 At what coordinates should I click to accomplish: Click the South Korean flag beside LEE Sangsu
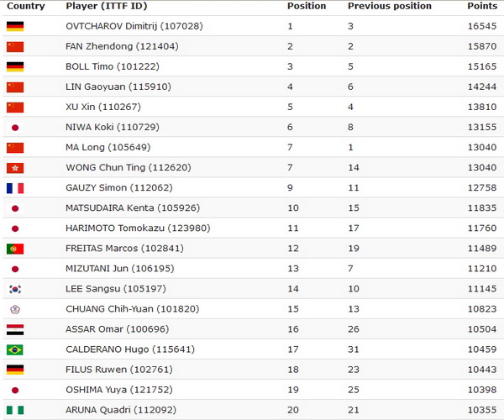pyautogui.click(x=15, y=289)
